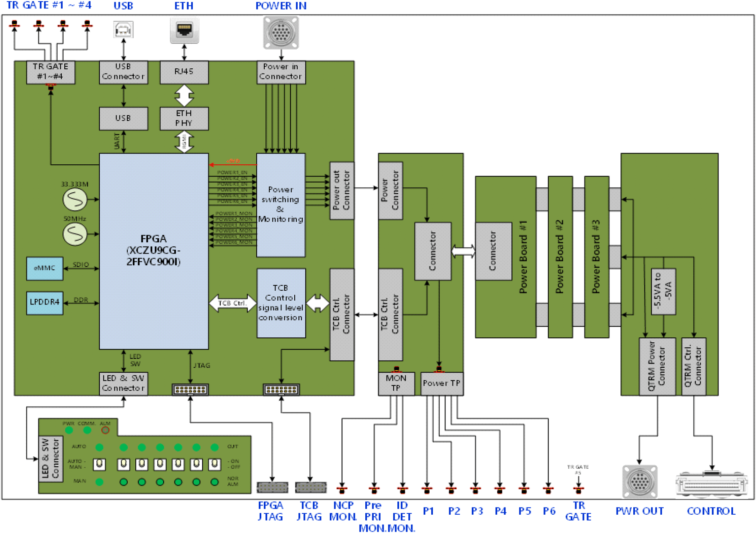This screenshot has height=533, width=756.
Task: Click the DDR label
Action: (x=81, y=299)
